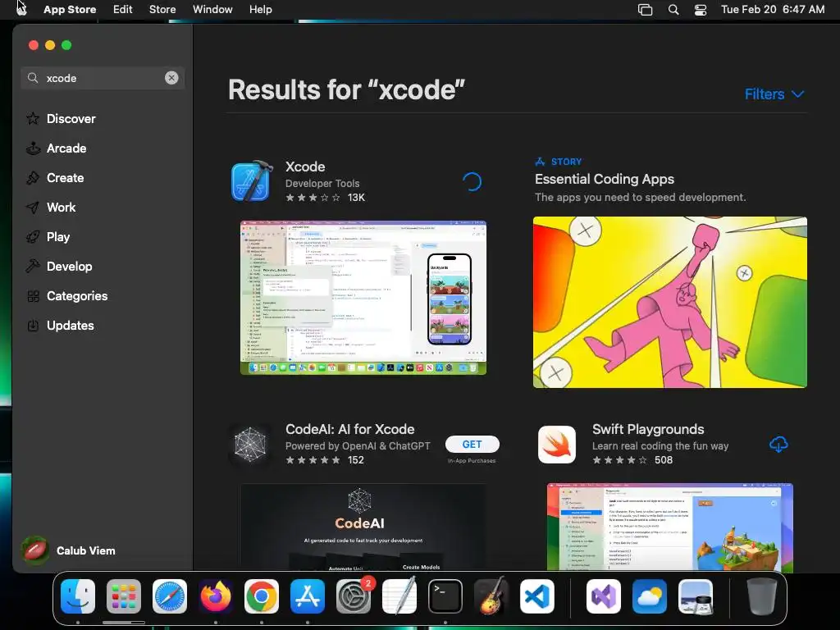Open TextEdit from the Dock
840x630 pixels.
pyautogui.click(x=399, y=596)
